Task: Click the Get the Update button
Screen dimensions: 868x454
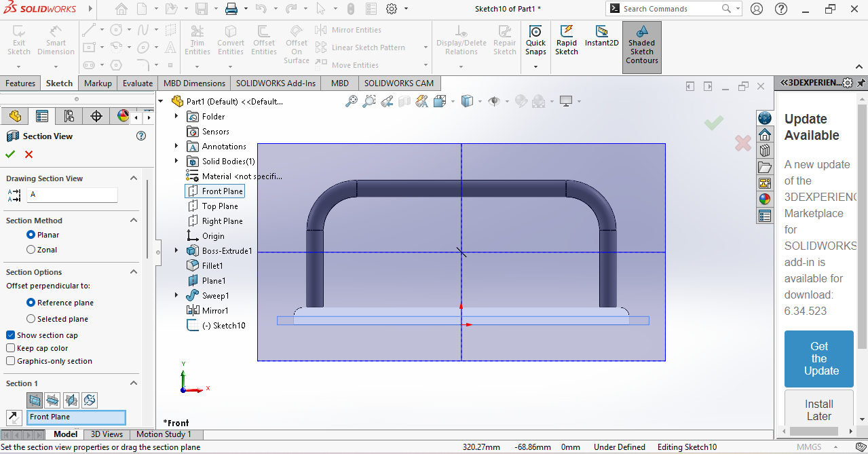Action: point(818,358)
